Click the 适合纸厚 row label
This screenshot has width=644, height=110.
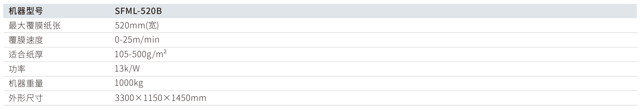pyautogui.click(x=26, y=54)
